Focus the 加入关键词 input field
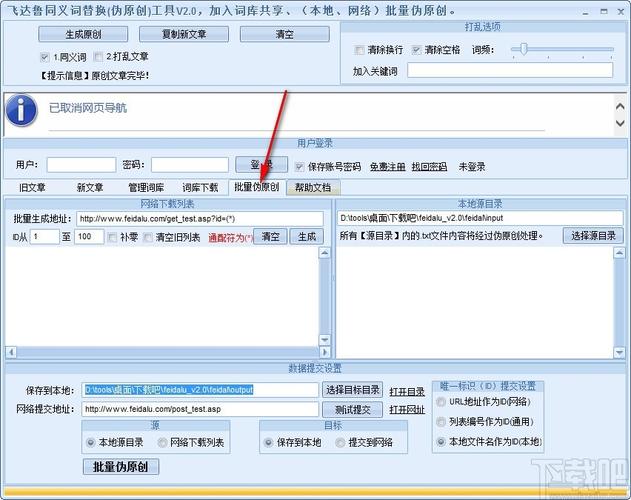The image size is (631, 500). [510, 70]
